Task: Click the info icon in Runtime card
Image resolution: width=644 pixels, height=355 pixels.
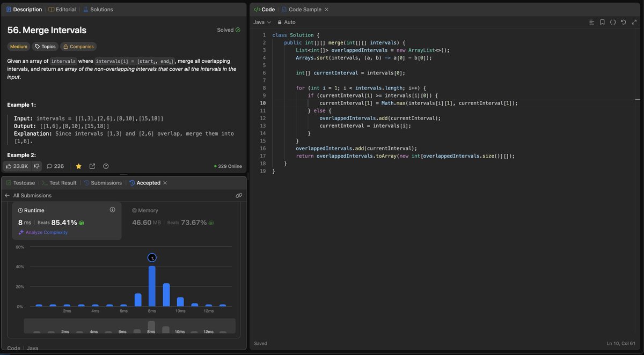Action: click(x=112, y=210)
